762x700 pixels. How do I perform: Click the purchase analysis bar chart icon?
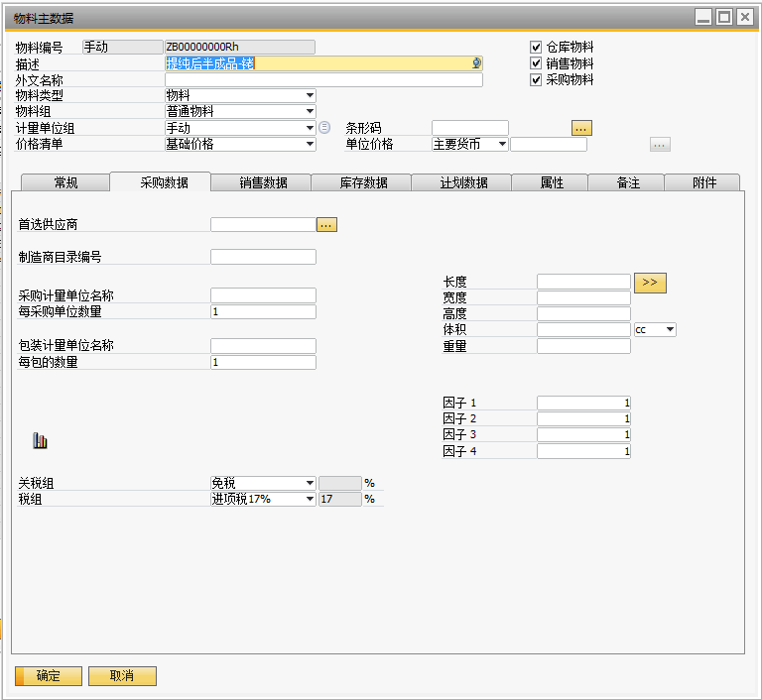click(x=41, y=440)
